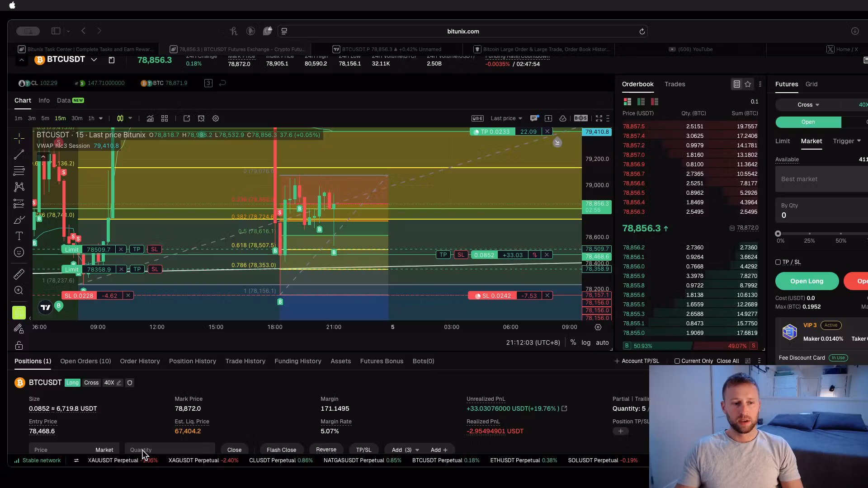Click the By Qty input field

(821, 211)
